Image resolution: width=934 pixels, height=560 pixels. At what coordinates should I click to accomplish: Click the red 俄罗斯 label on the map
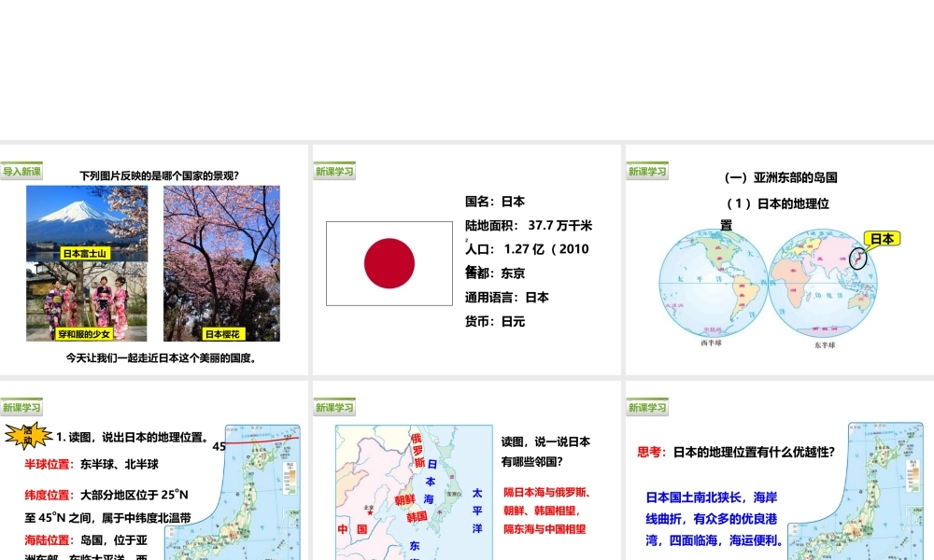417,451
